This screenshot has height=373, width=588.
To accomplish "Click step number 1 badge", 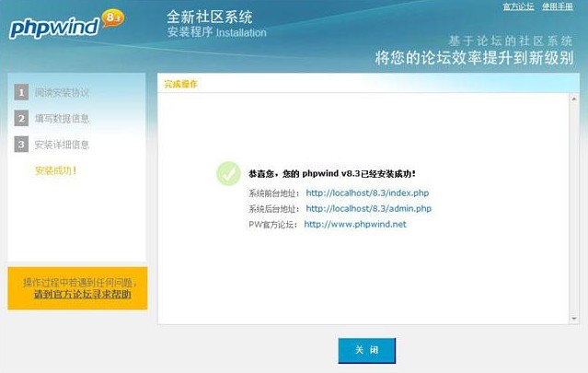I will click(x=21, y=92).
